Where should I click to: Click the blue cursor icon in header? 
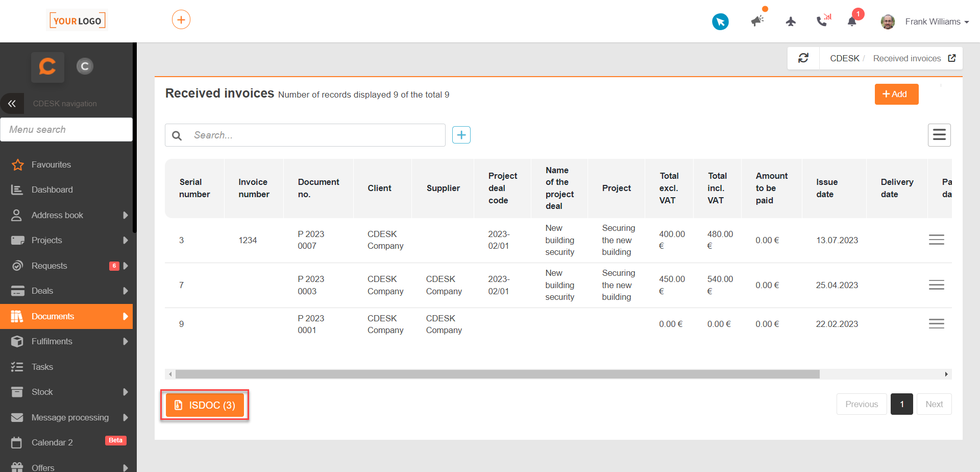point(720,21)
